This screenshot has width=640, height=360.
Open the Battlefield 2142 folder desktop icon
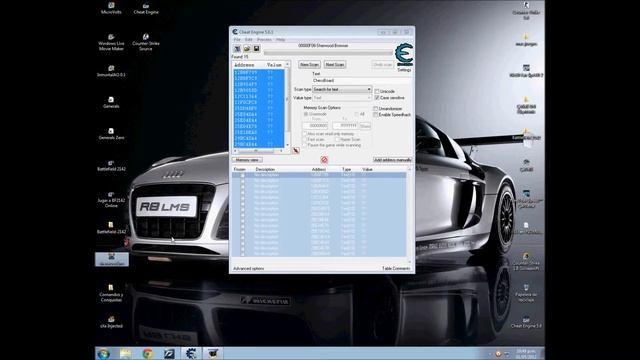pyautogui.click(x=111, y=228)
